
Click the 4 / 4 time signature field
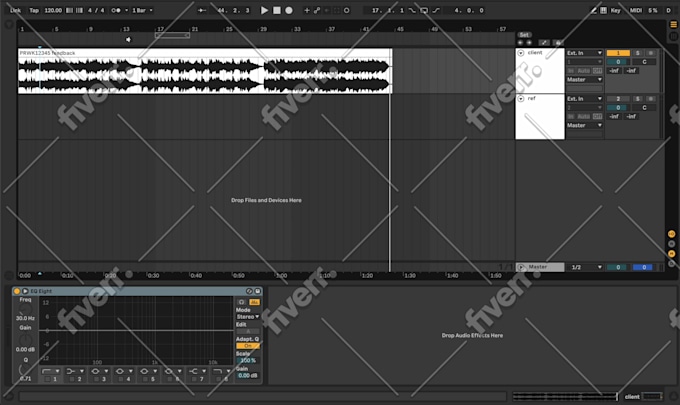(96, 10)
